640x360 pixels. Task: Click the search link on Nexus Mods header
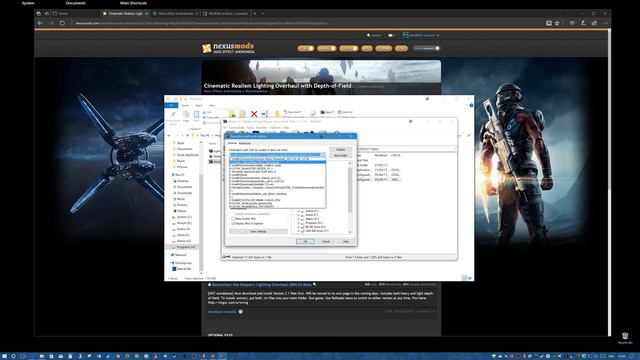tap(374, 36)
